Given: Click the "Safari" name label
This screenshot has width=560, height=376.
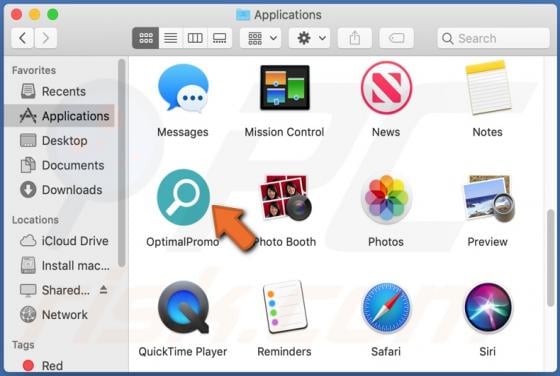Looking at the screenshot, I should (x=386, y=352).
